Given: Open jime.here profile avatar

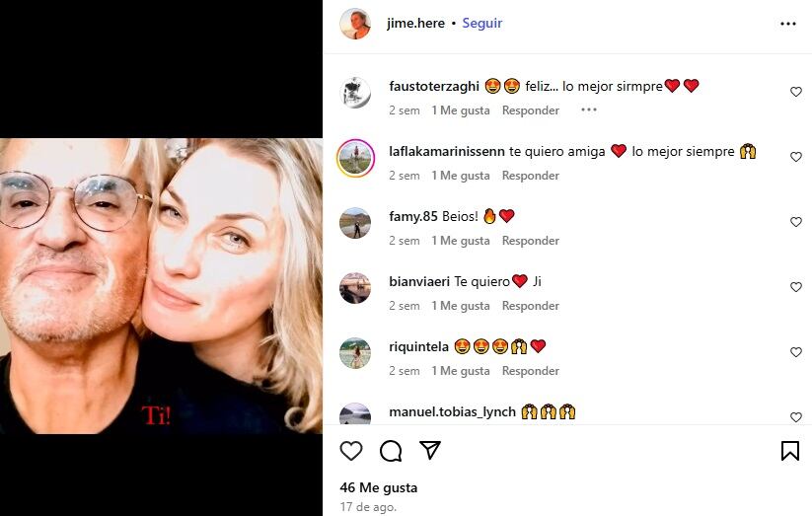Looking at the screenshot, I should (355, 24).
